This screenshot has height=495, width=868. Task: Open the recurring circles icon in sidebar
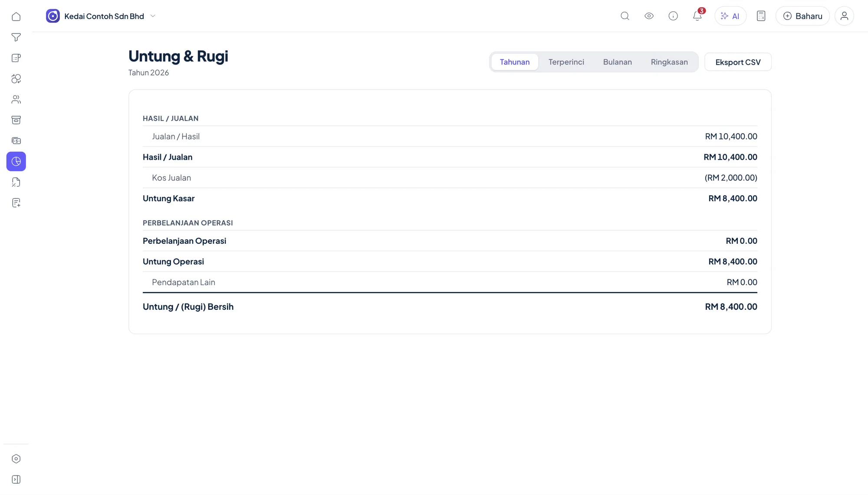pos(16,79)
